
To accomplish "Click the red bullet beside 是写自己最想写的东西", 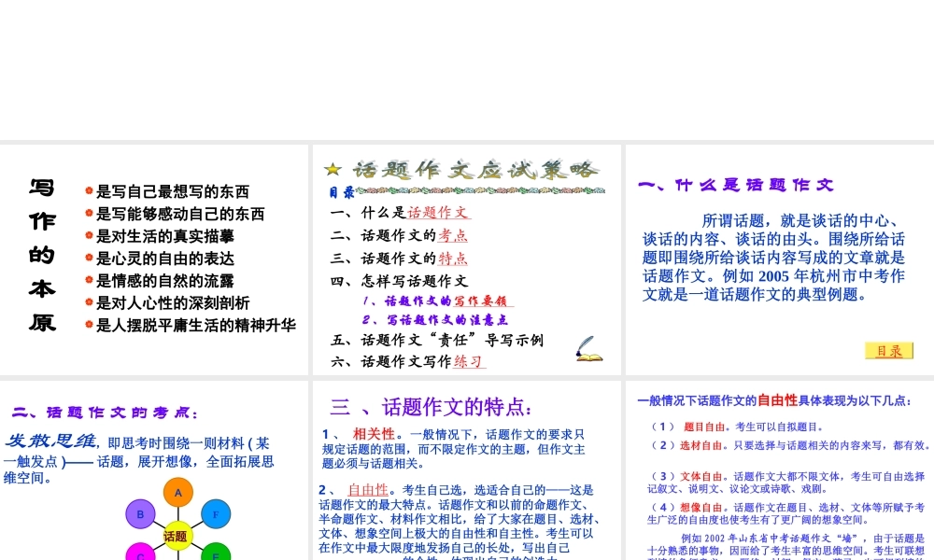I will [90, 191].
